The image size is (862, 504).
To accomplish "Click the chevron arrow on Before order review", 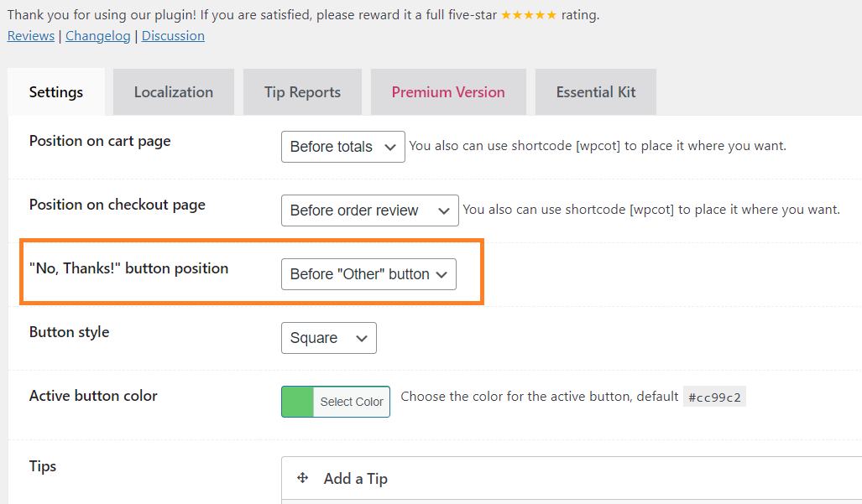I will coord(444,210).
